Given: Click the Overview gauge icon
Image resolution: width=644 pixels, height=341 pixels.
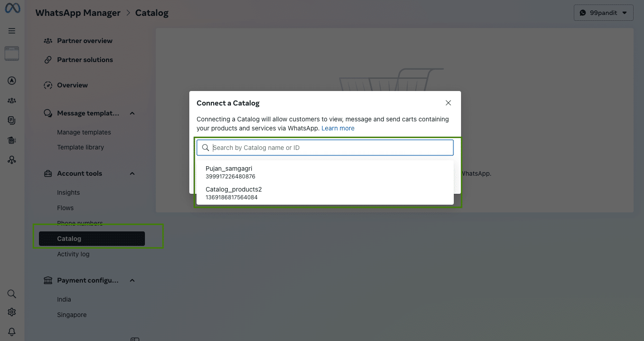Looking at the screenshot, I should click(x=48, y=85).
